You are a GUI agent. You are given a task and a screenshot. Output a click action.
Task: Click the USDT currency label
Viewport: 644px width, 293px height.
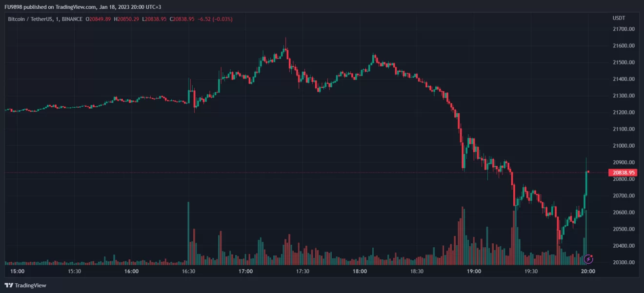619,18
